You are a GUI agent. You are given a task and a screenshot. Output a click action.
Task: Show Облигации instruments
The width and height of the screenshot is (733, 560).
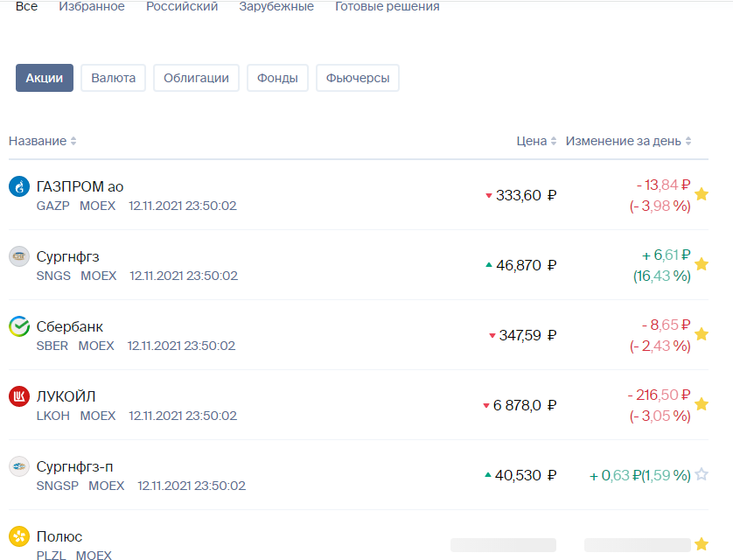[x=196, y=78]
